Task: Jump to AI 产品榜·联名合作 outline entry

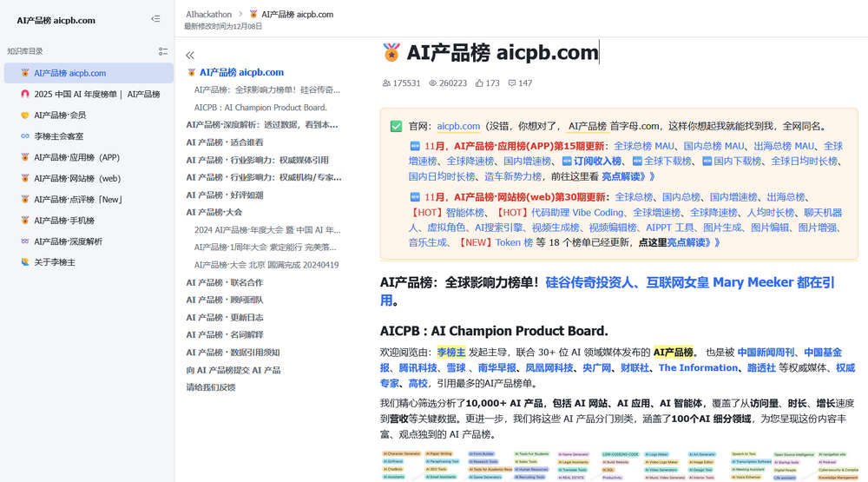Action: tap(225, 282)
